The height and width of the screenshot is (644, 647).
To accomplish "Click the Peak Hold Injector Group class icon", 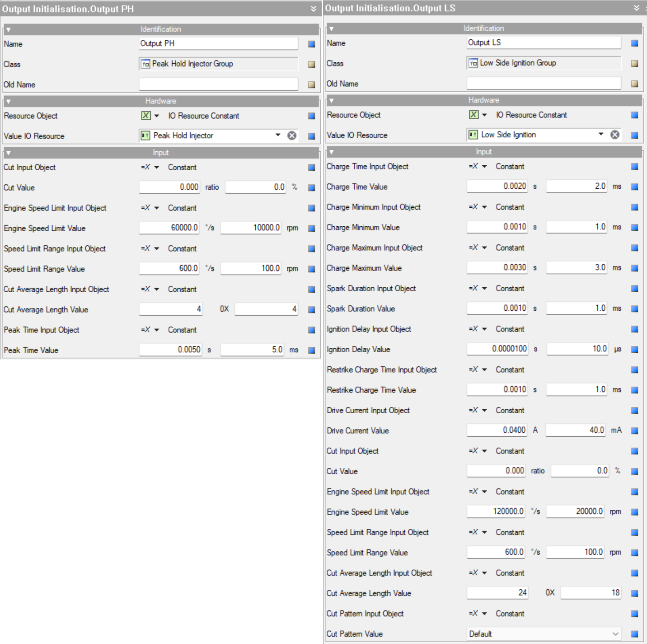I will tap(145, 64).
